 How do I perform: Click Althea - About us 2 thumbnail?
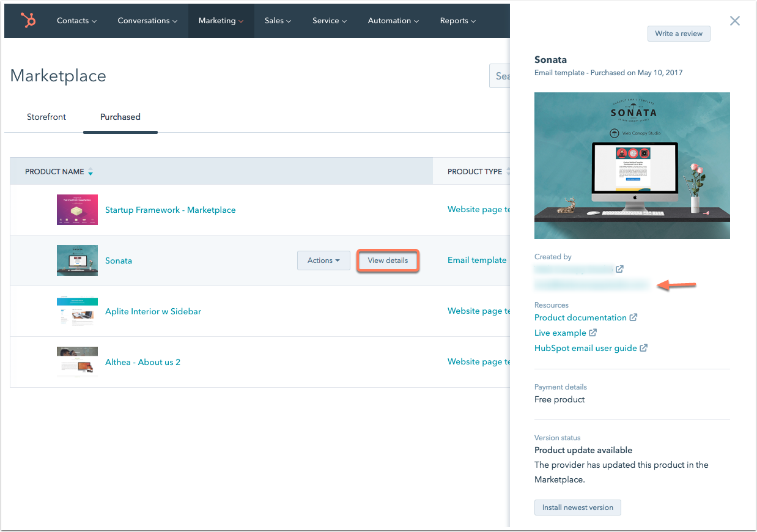tap(77, 362)
